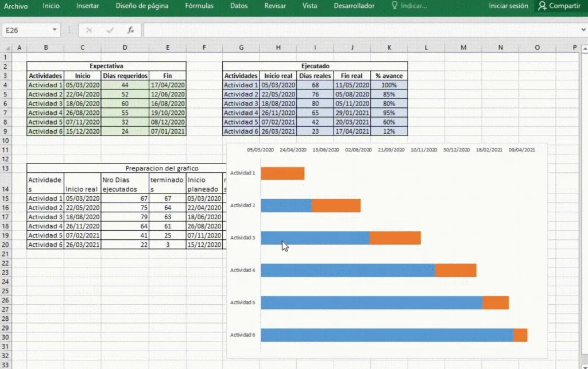588x369 pixels.
Task: Expand the formula bar chevron
Action: [x=583, y=30]
